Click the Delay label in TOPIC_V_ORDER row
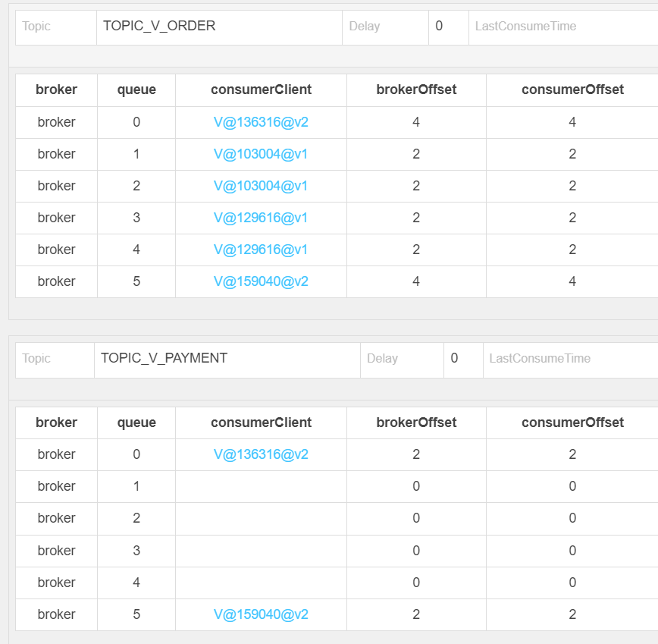Image resolution: width=658 pixels, height=644 pixels. tap(364, 26)
